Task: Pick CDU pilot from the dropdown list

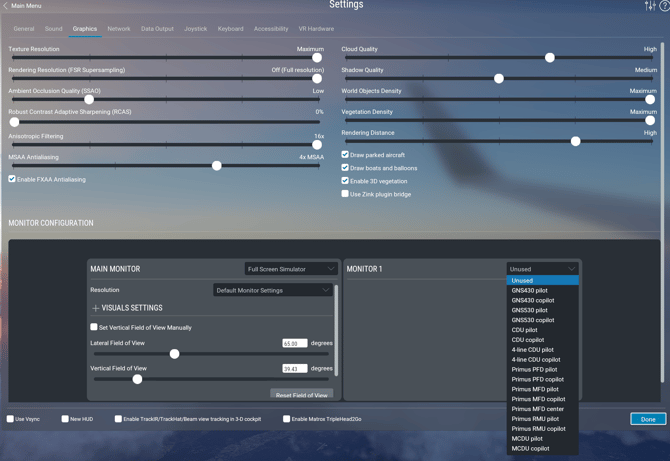Action: 543,330
